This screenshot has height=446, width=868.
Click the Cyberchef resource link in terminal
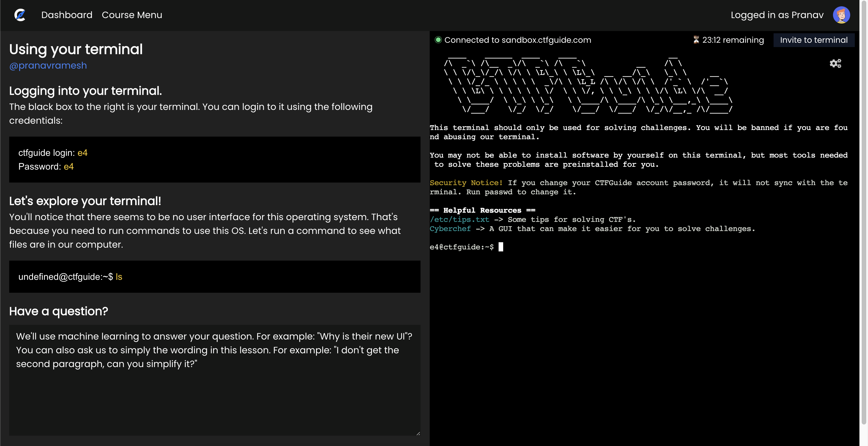(450, 228)
